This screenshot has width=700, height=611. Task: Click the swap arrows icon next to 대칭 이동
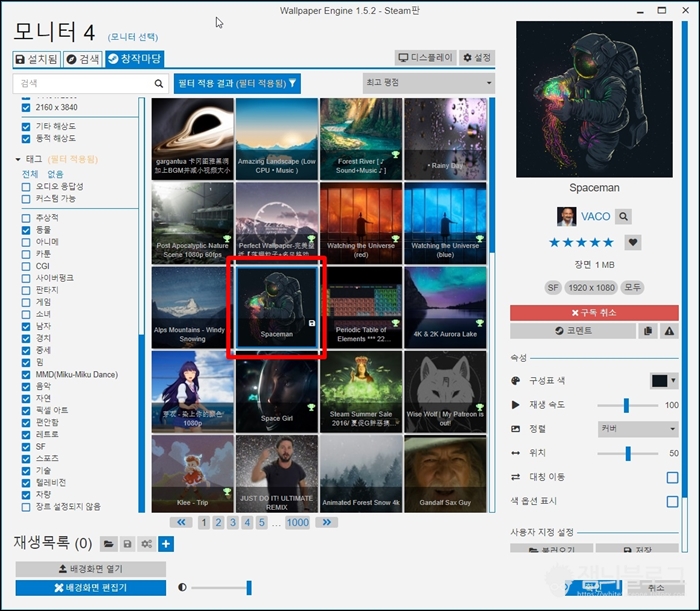[x=515, y=477]
